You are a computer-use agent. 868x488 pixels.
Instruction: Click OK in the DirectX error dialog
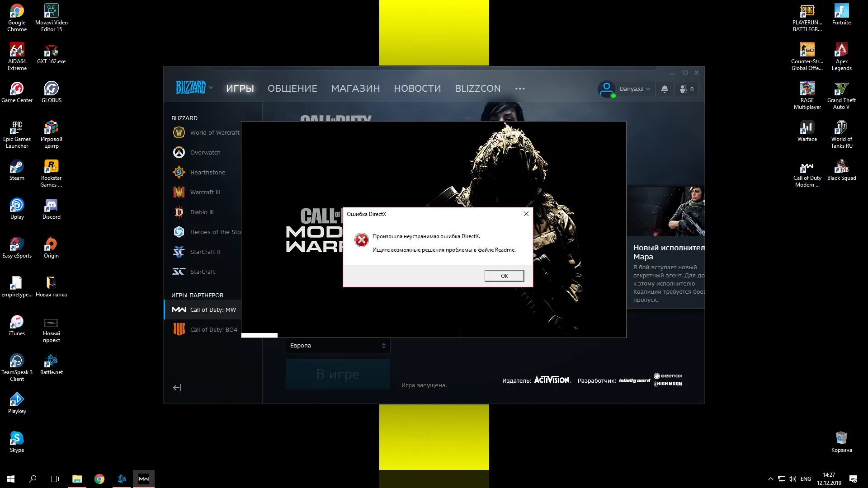(x=504, y=276)
